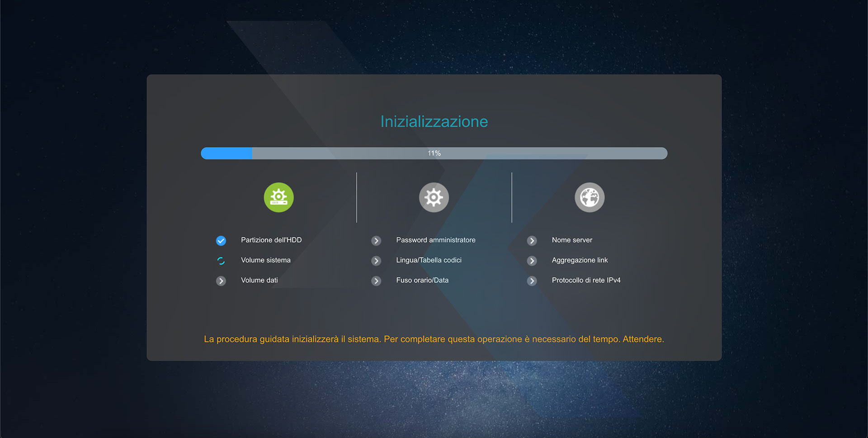Click the blue checkmark for Partizione dell'HDD
The image size is (868, 438).
tap(221, 241)
